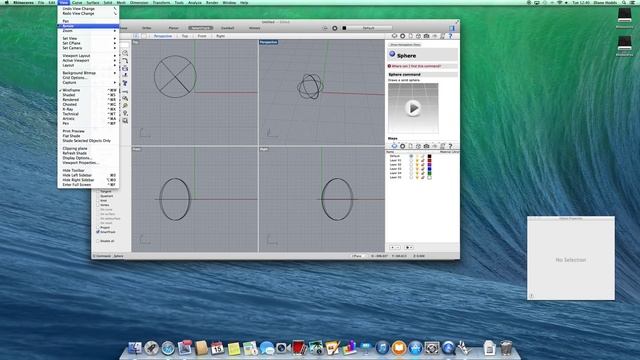Open the App Store icon in the Dock
This screenshot has width=640, height=360.
click(x=415, y=348)
